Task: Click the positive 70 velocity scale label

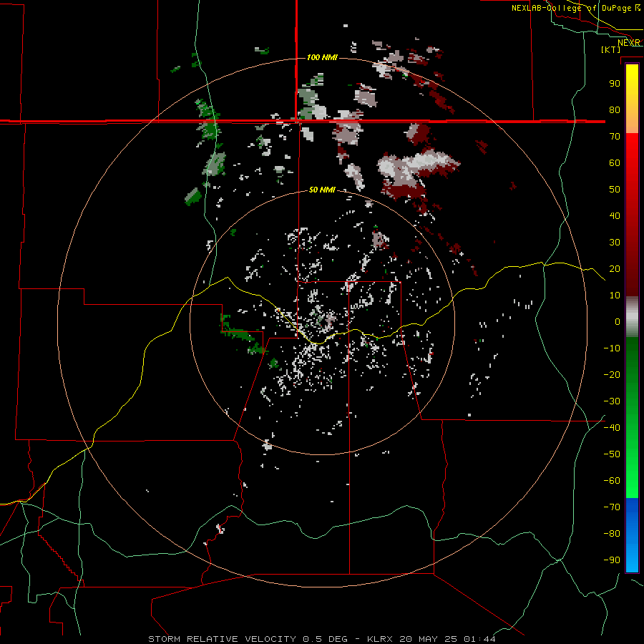Action: point(615,137)
